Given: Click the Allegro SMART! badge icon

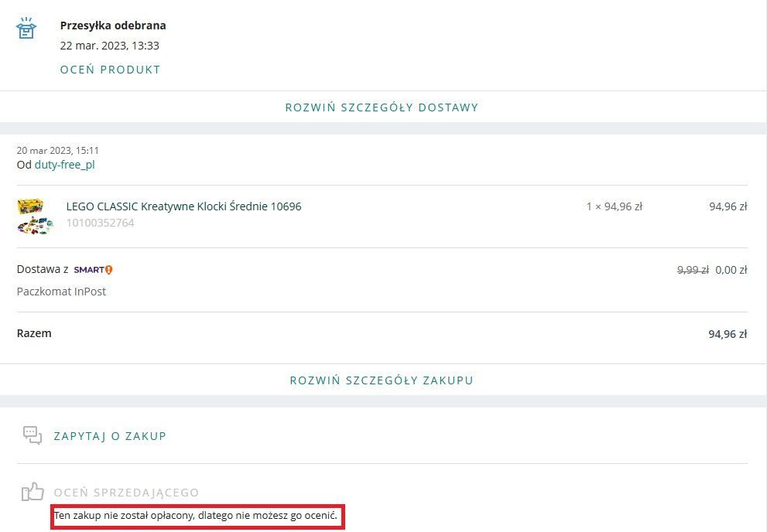Looking at the screenshot, I should (93, 270).
